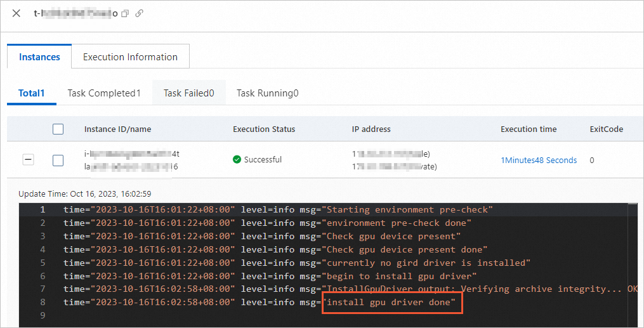Screen dimensions: 644x328
Task: Collapse the instance row output
Action: click(x=28, y=160)
